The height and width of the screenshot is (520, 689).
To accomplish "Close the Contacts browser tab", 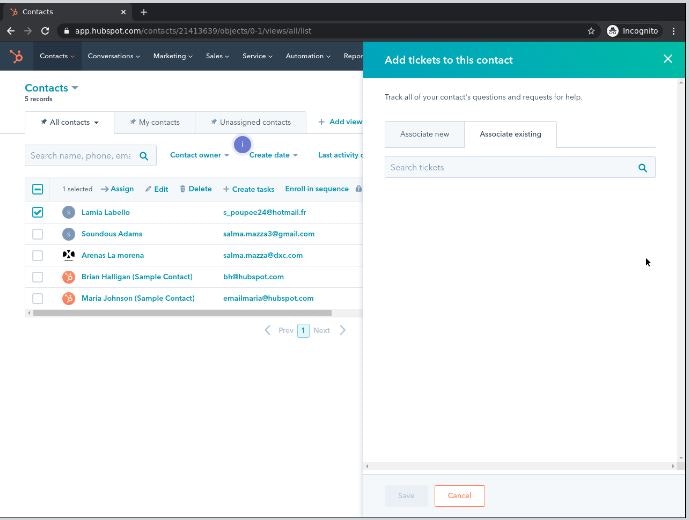I will [x=123, y=12].
